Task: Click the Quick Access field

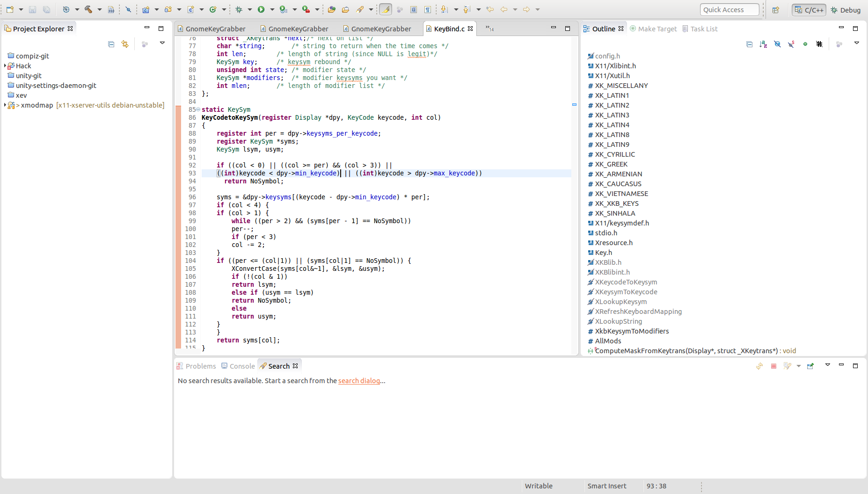Action: [x=729, y=10]
